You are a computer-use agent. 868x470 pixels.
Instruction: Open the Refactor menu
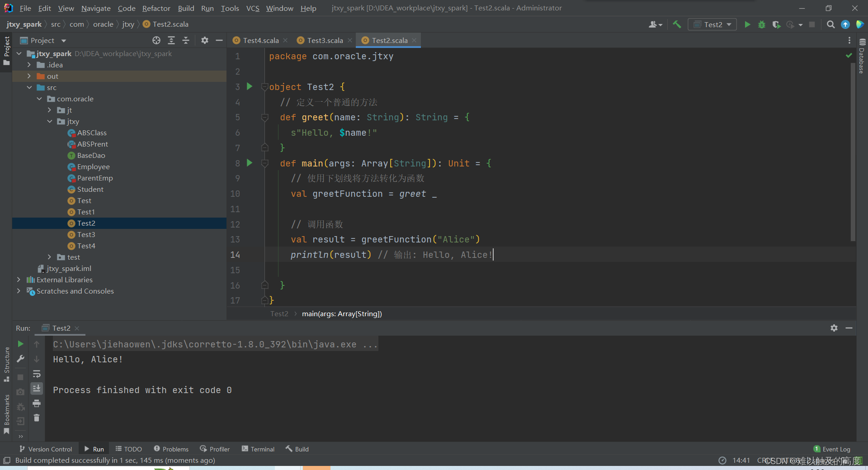[156, 8]
